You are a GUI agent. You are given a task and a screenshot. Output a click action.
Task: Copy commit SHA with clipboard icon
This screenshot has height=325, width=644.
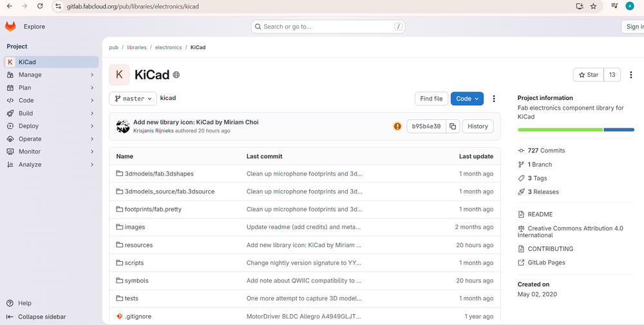pos(453,126)
